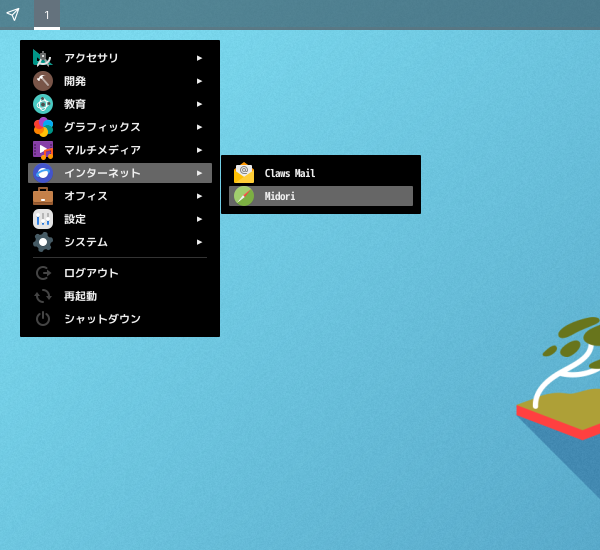
Task: Expand the アクセサリ submenu arrow
Action: (199, 58)
